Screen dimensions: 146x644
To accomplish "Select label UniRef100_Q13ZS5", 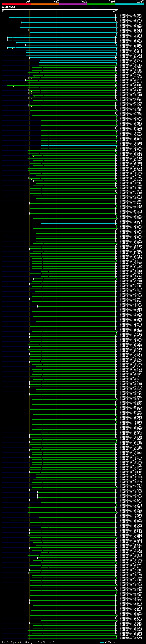I will 131,105.
